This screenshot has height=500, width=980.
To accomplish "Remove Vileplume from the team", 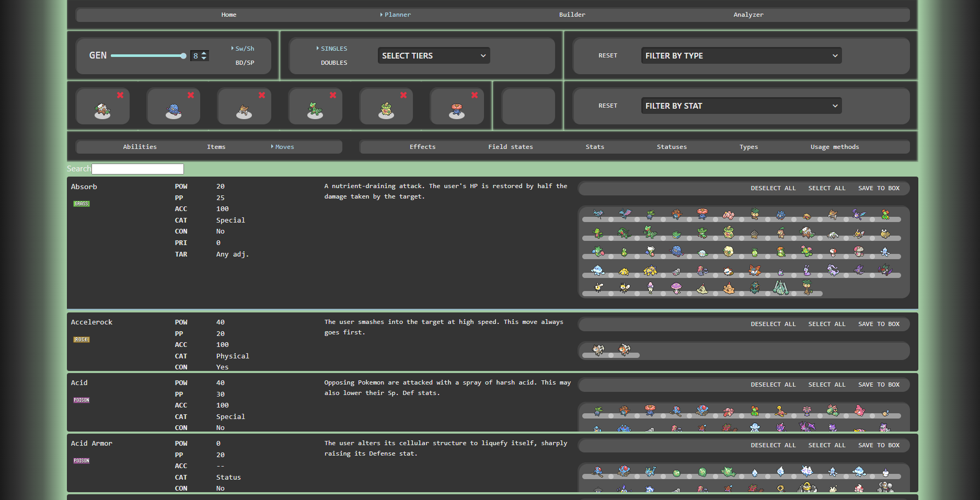I will pyautogui.click(x=475, y=95).
